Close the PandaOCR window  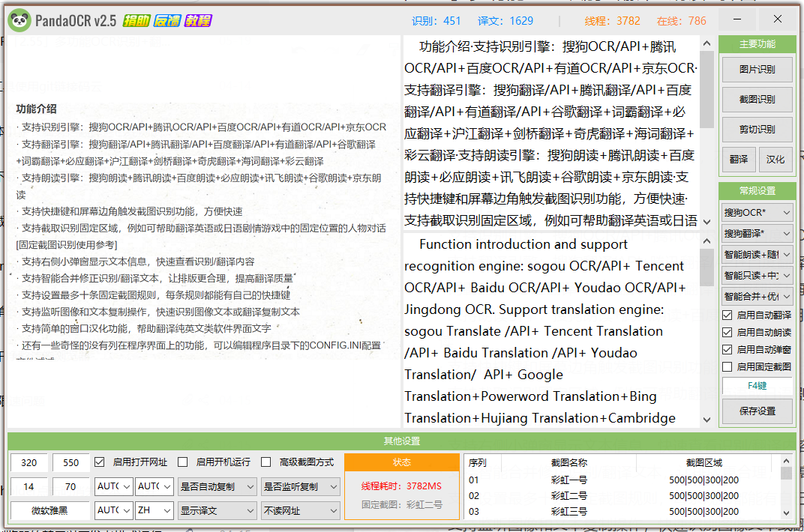point(777,19)
